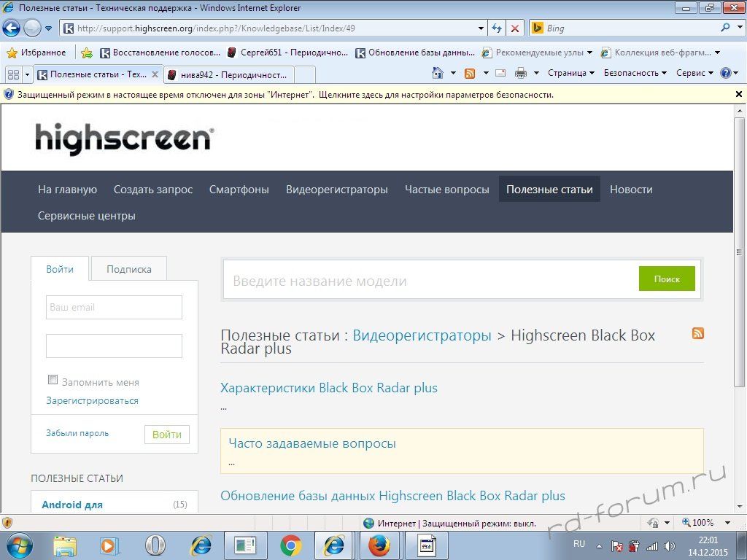
Task: Expand address bar history dropdown arrow
Action: click(x=481, y=28)
